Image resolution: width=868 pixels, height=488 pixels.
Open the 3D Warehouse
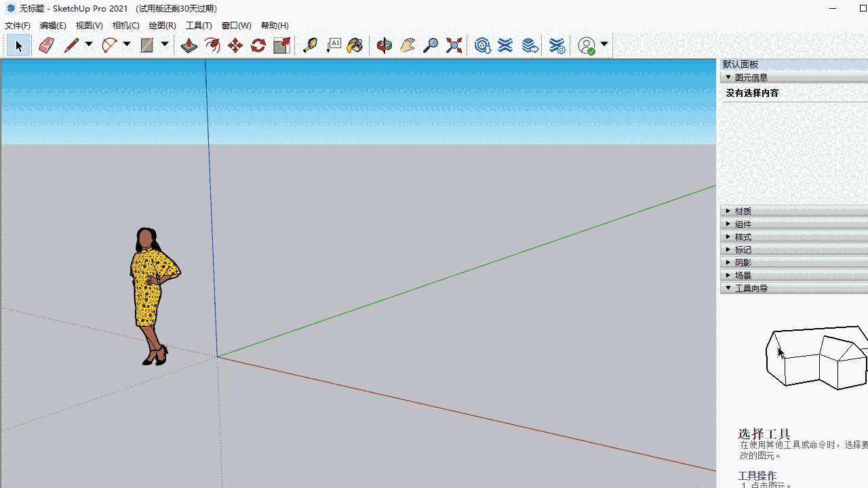[482, 45]
